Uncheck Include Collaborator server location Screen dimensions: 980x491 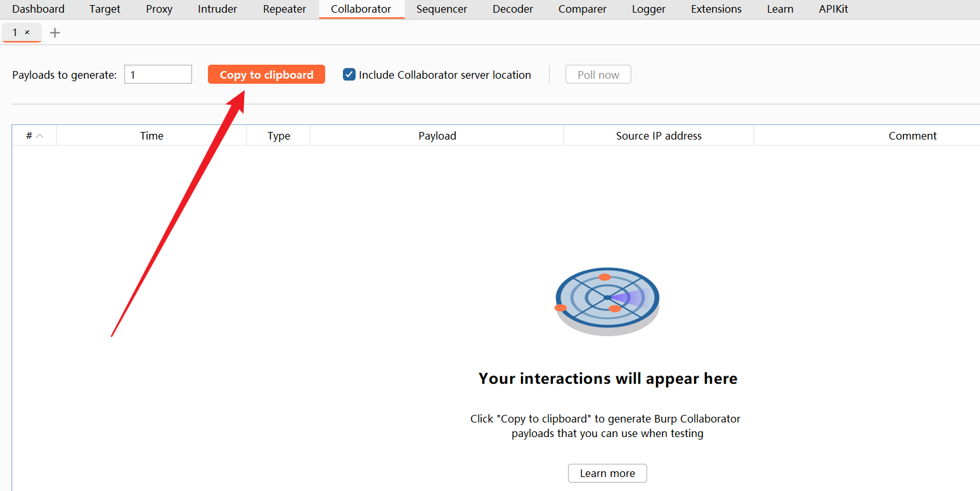349,74
